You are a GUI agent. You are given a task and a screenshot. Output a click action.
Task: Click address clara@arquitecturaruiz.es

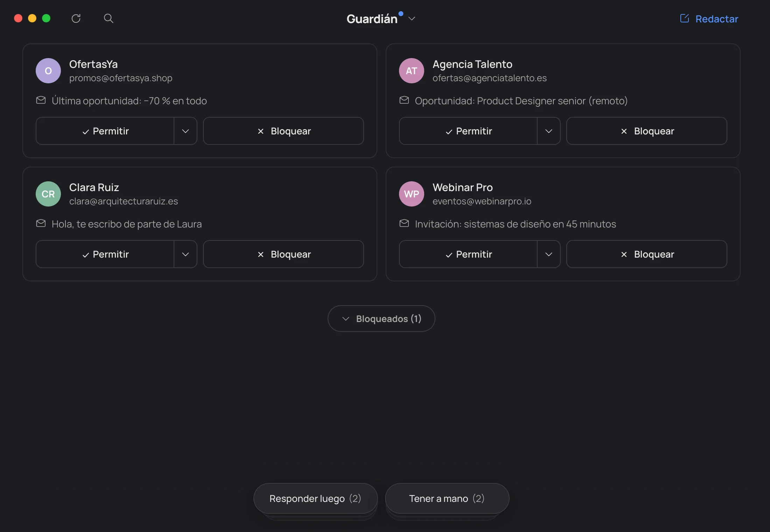[x=124, y=201]
